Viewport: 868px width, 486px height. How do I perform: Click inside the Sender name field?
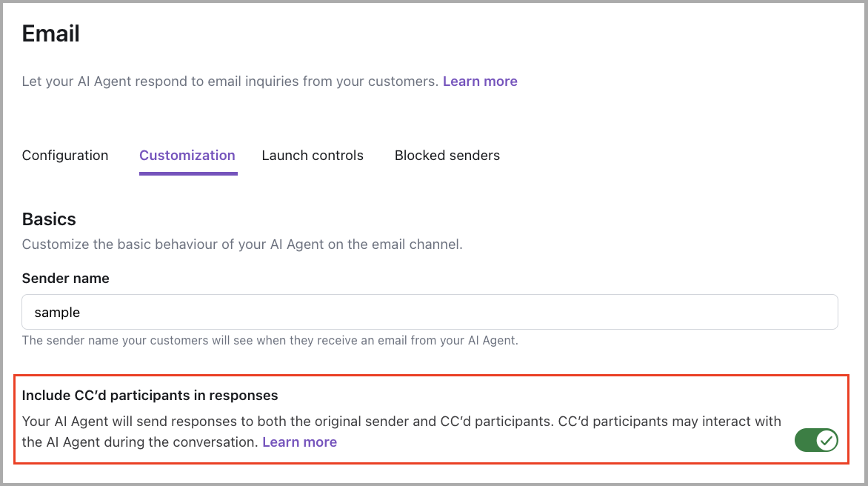click(x=430, y=312)
